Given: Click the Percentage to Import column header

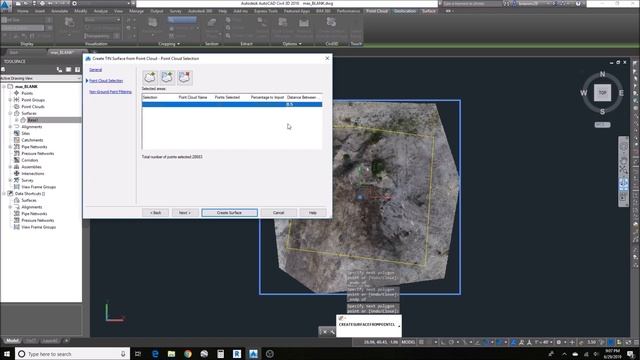Looking at the screenshot, I should click(267, 98).
